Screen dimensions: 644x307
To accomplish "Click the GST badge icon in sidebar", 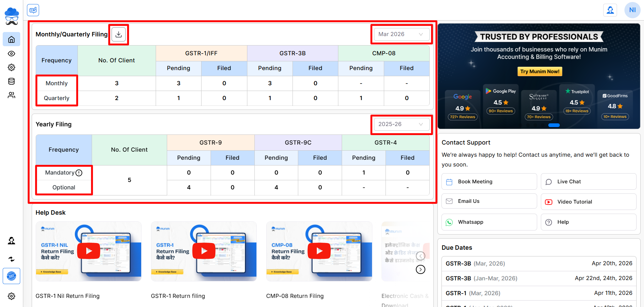I will point(11,276).
